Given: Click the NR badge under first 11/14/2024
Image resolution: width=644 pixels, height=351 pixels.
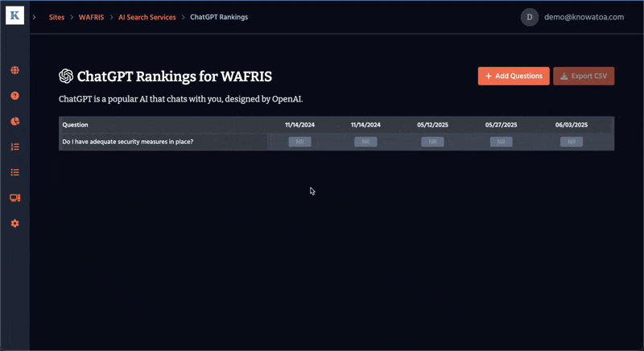Looking at the screenshot, I should click(x=299, y=142).
